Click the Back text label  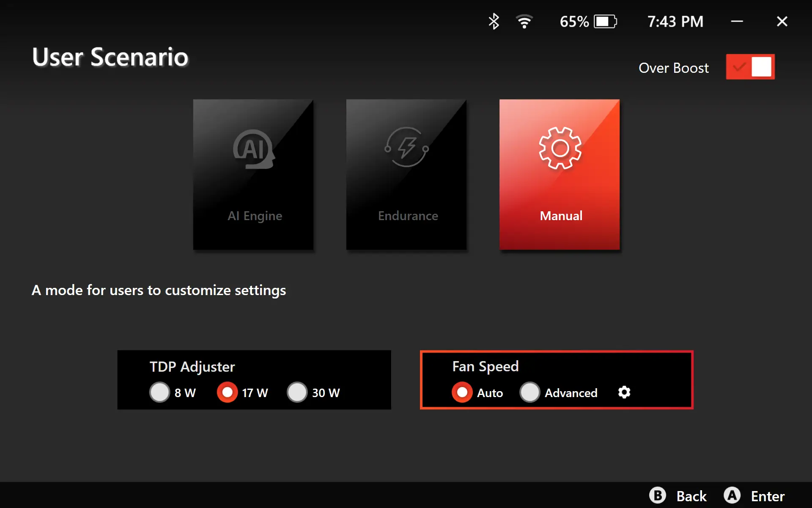click(x=691, y=496)
